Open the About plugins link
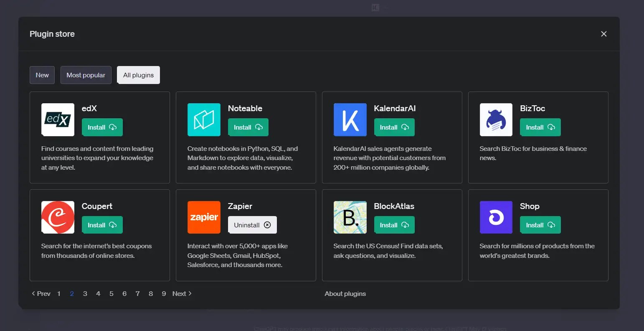Screen dimensions: 644x331 (x=345, y=293)
